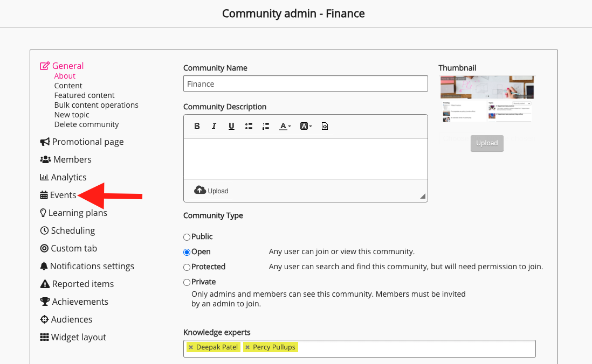Open Featured content under General
This screenshot has height=364, width=592.
tap(84, 95)
